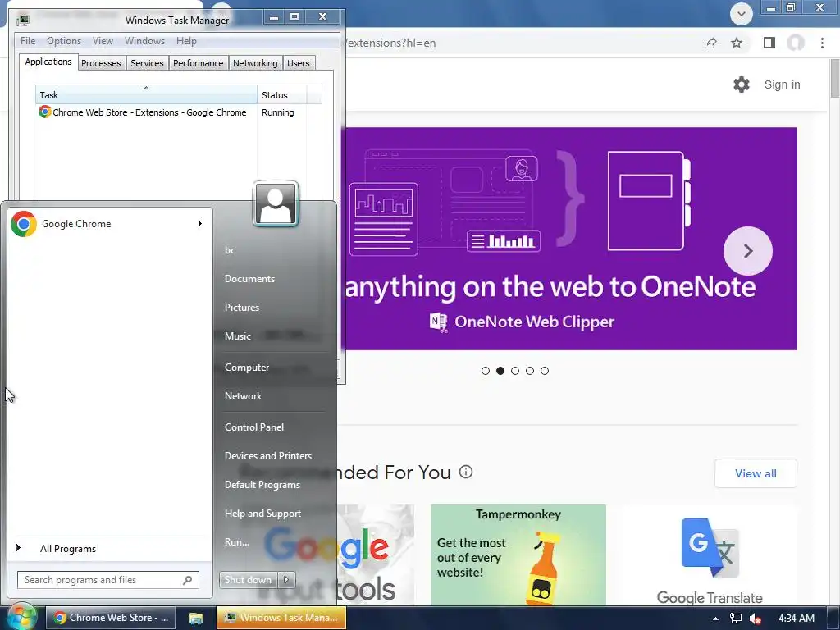Click the Chrome profile avatar icon
This screenshot has height=630, width=840.
796,43
